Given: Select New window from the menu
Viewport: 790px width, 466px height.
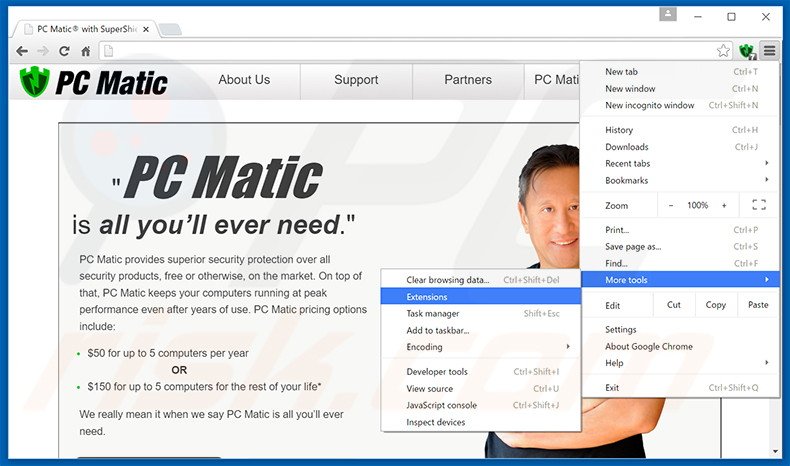Looking at the screenshot, I should coord(681,89).
